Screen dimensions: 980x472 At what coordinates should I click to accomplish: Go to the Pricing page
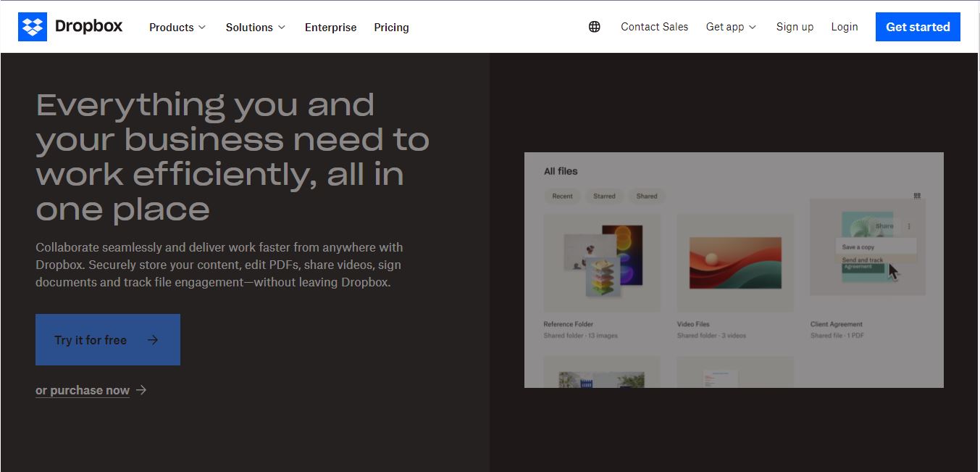[391, 28]
